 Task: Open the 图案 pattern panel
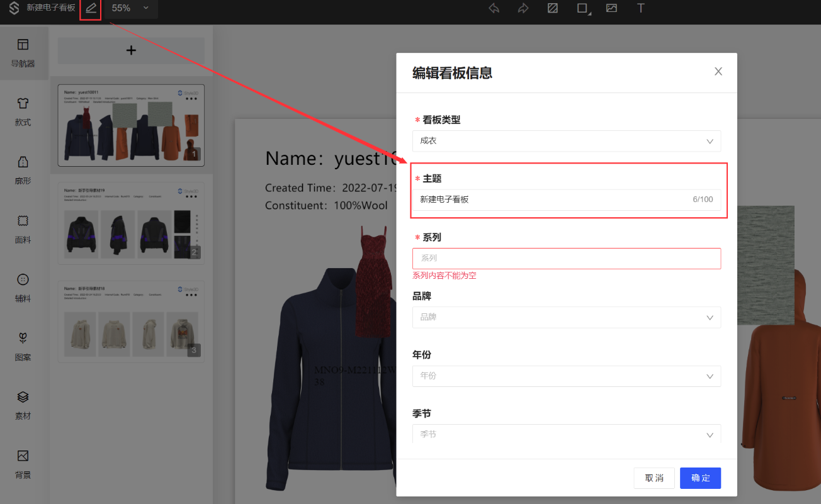[23, 346]
